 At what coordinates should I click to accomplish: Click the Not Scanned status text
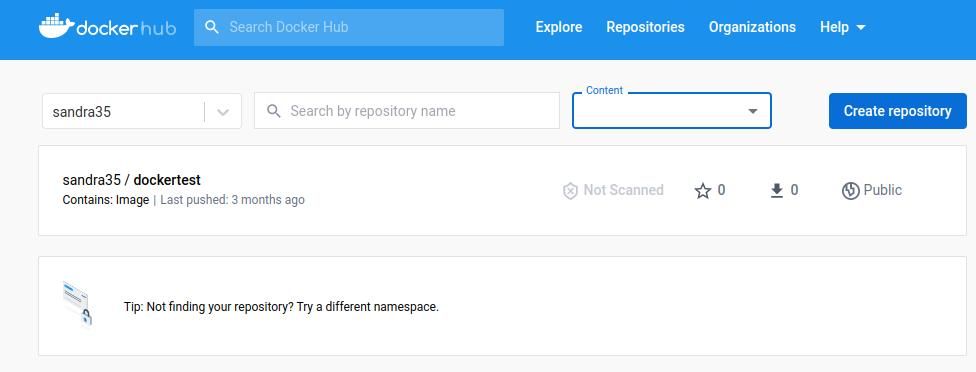(623, 190)
